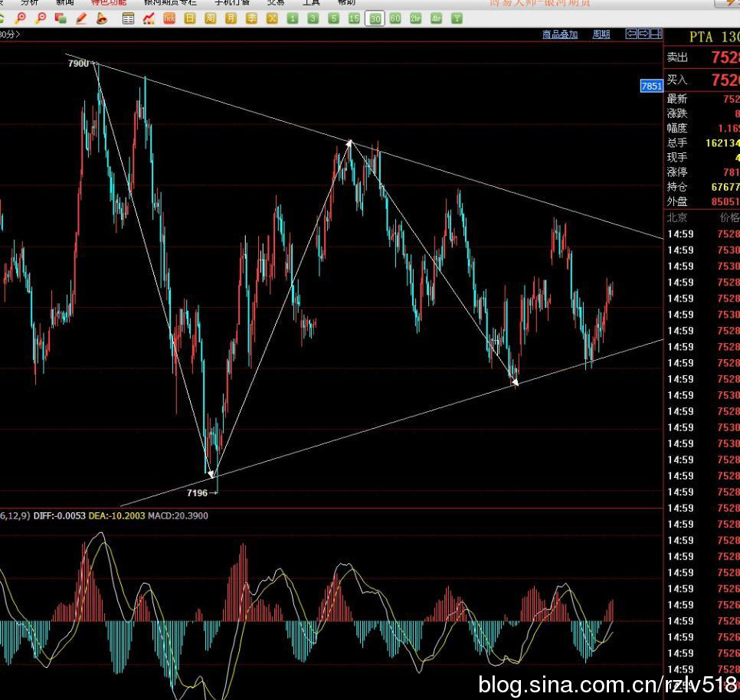740x700 pixels.
Task: Select the pencil drawing tool
Action: [x=82, y=18]
